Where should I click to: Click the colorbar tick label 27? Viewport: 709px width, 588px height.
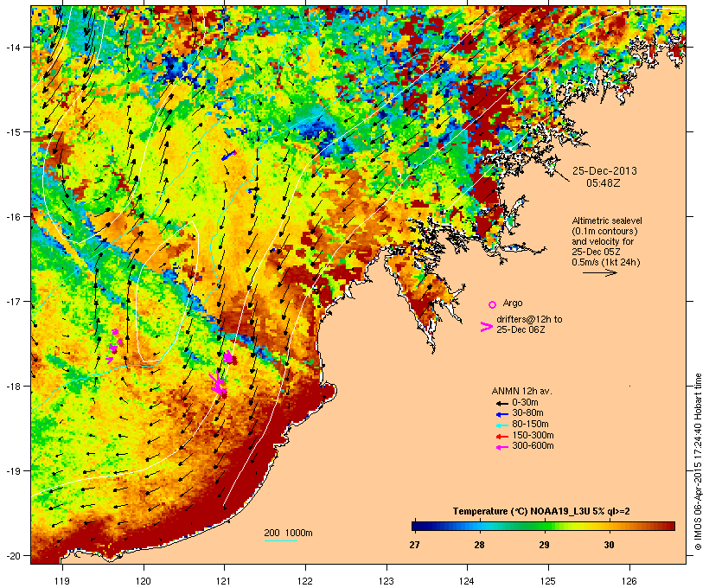click(x=414, y=545)
